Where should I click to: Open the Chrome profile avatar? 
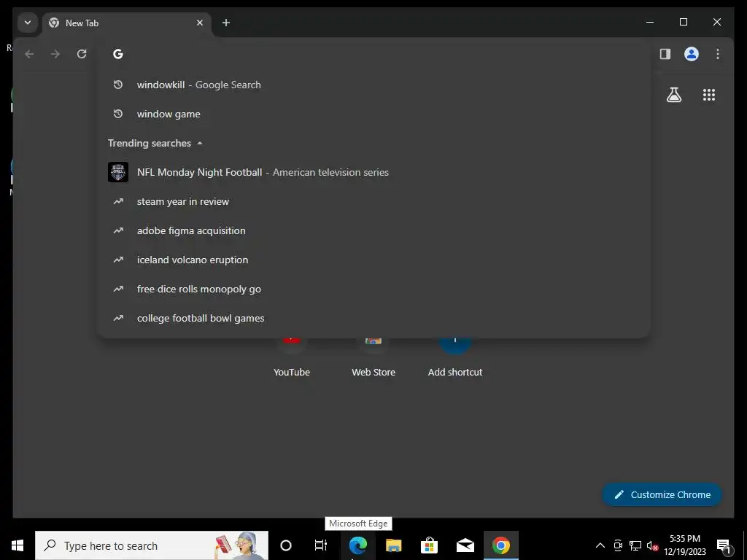[x=692, y=54]
